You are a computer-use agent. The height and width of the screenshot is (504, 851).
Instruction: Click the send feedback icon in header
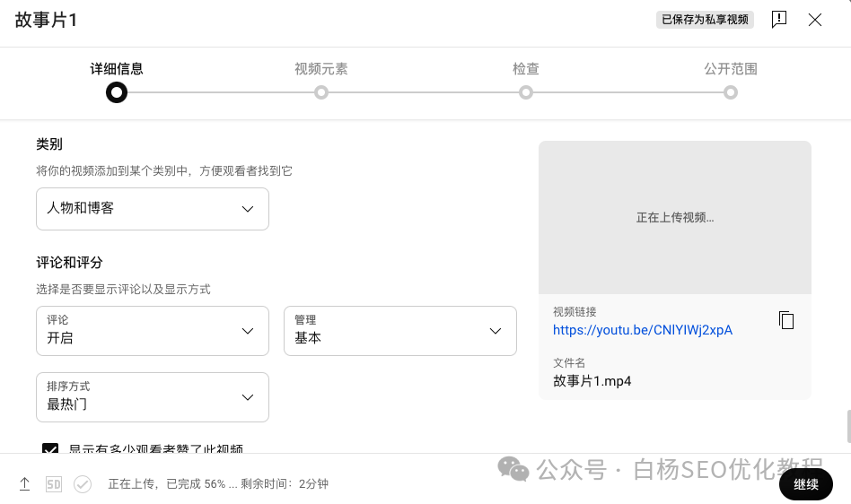[779, 20]
